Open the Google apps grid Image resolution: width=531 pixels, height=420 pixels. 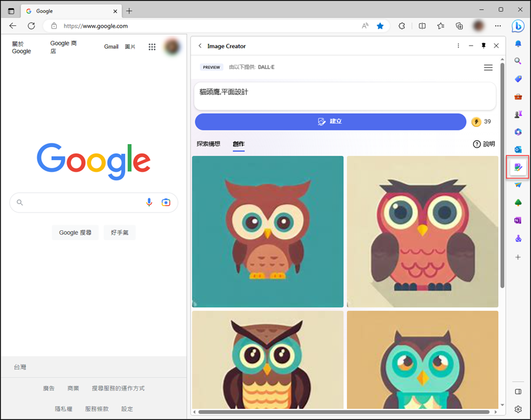point(152,47)
